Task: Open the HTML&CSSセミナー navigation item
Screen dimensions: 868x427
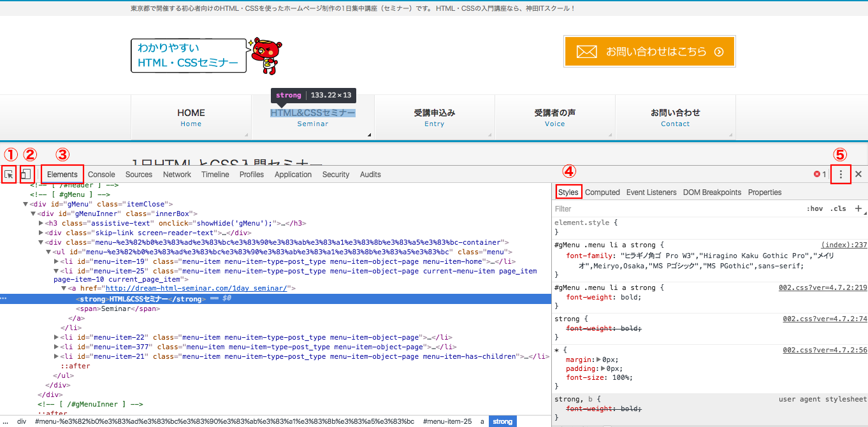Action: click(x=313, y=117)
